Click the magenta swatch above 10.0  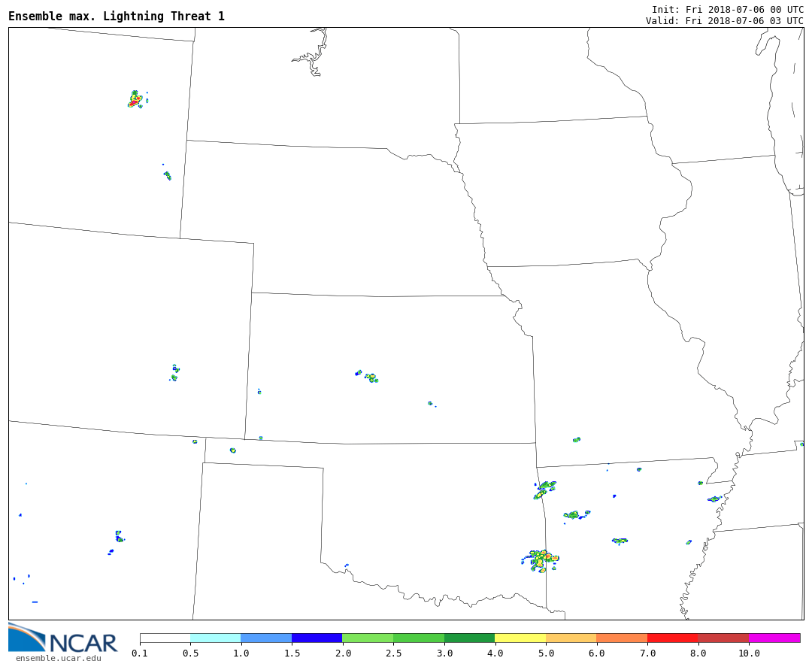pyautogui.click(x=774, y=638)
